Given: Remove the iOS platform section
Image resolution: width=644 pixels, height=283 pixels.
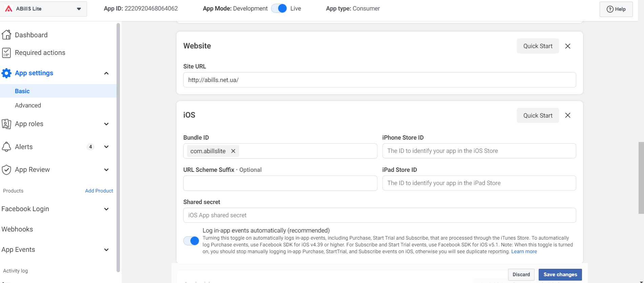Looking at the screenshot, I should coord(568,115).
